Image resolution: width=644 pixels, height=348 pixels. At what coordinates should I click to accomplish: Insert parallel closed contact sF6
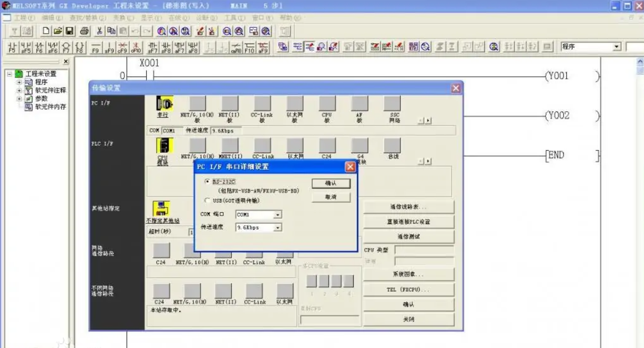[x=52, y=47]
